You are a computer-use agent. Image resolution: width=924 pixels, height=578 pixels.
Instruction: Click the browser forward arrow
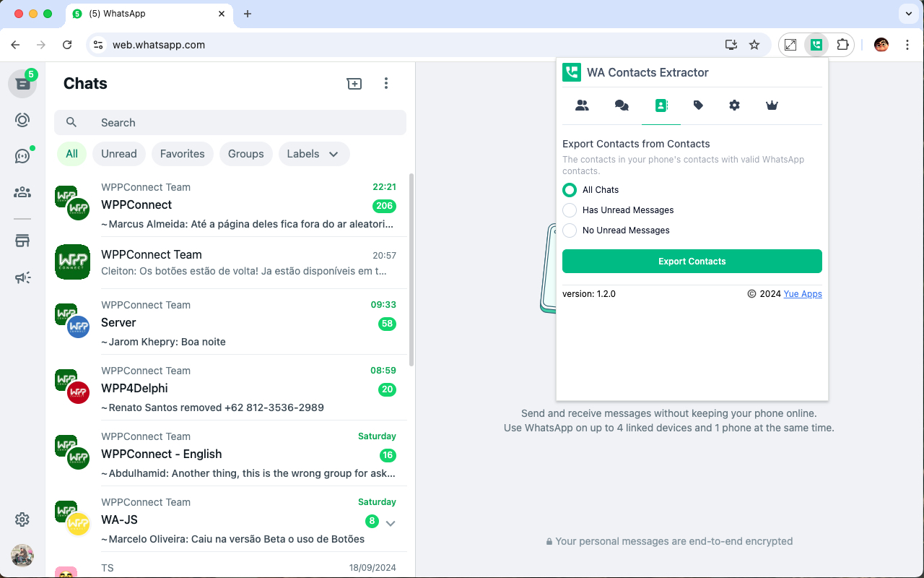coord(41,45)
